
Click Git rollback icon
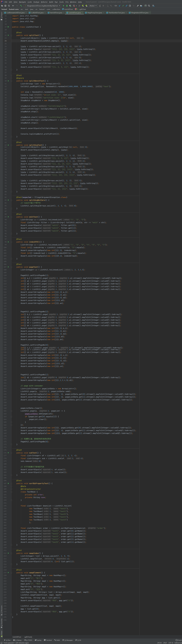click(x=133, y=6)
